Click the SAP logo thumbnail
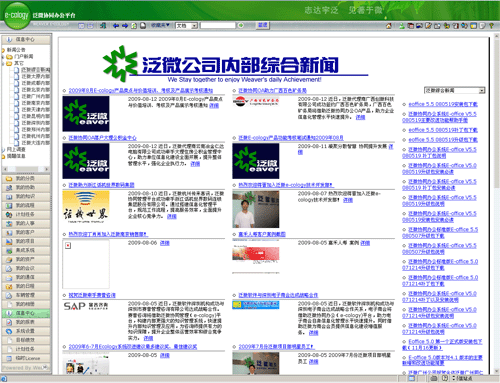 pos(86,306)
